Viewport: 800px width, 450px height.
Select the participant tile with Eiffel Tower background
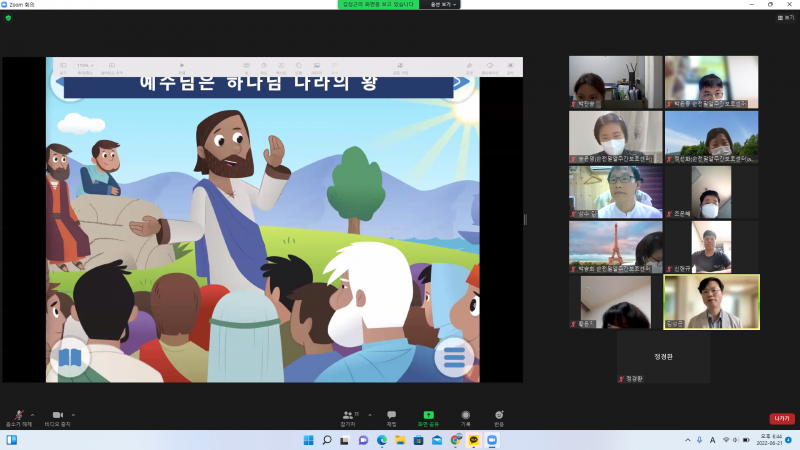(616, 247)
